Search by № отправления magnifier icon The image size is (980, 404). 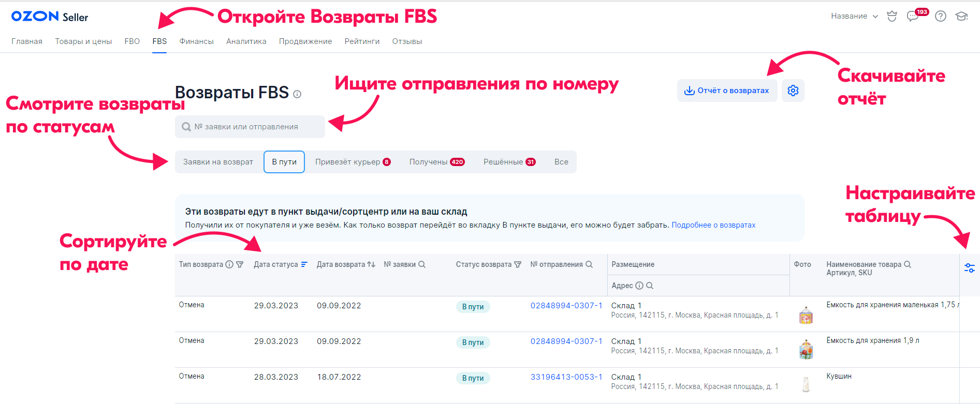[589, 264]
